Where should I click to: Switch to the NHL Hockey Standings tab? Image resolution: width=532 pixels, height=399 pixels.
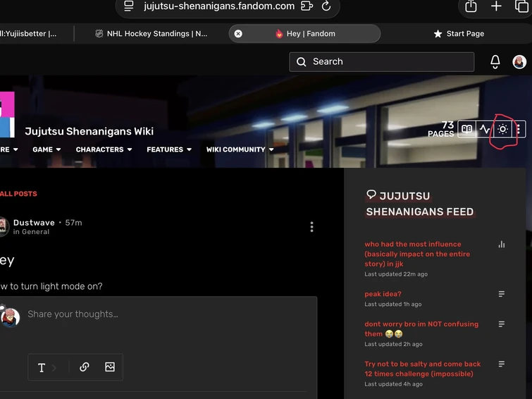click(151, 34)
